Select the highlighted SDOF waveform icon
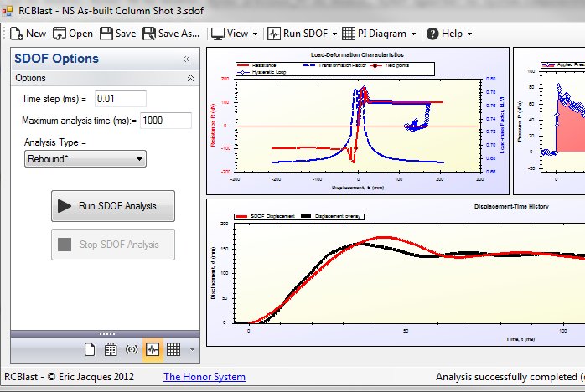The image size is (585, 392). [x=153, y=349]
